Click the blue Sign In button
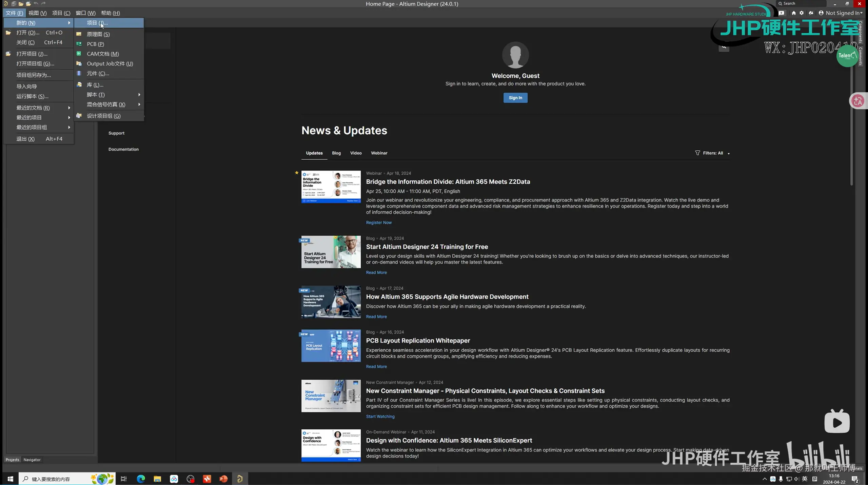The width and height of the screenshot is (868, 485). pos(515,98)
